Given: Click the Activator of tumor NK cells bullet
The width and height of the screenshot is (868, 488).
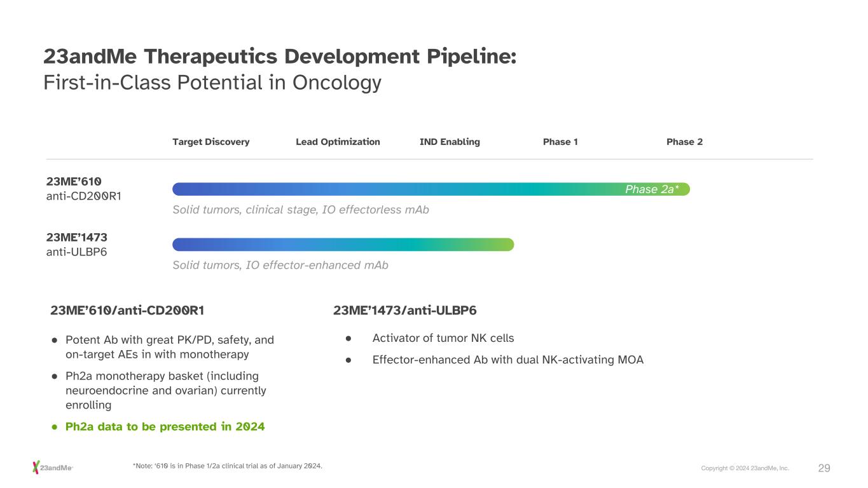Looking at the screenshot, I should click(443, 338).
